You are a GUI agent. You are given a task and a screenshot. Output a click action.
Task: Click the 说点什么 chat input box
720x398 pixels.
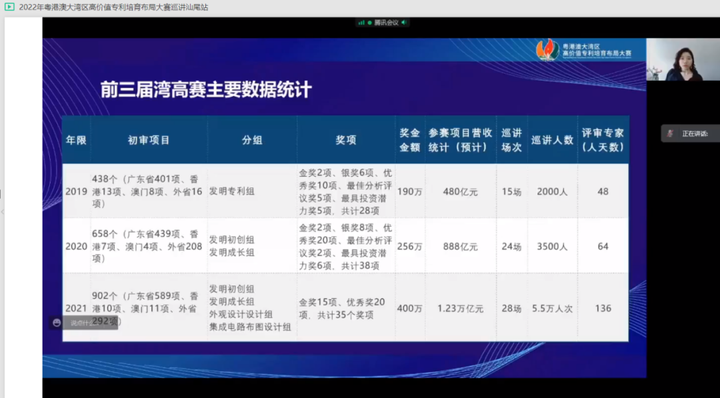pos(84,323)
